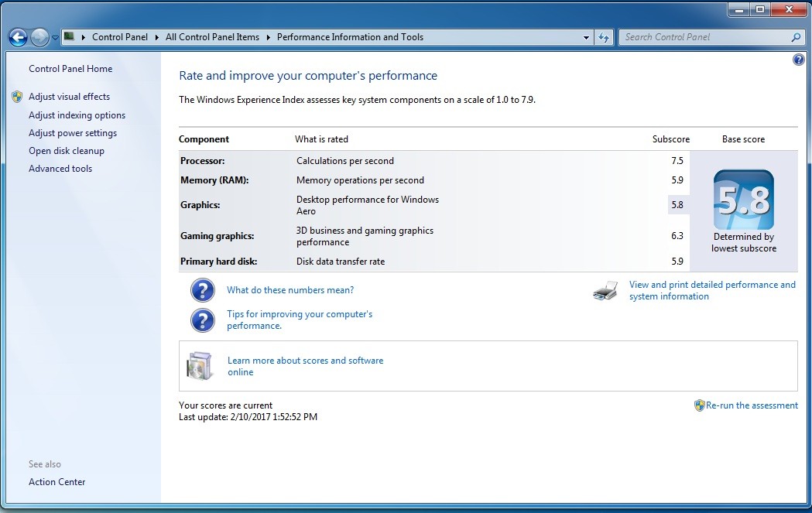Click the magnifier icon in search box
Viewport: 812px width, 513px height.
click(x=796, y=37)
